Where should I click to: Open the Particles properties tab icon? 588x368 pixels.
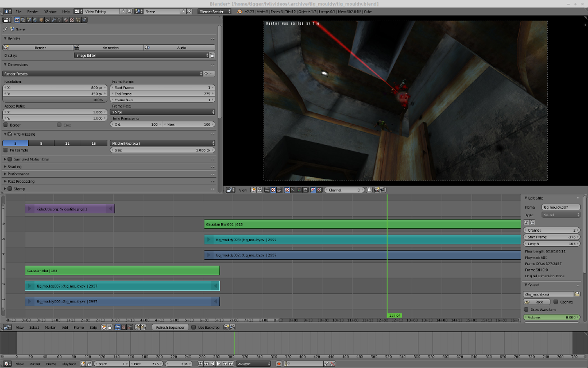coord(78,20)
